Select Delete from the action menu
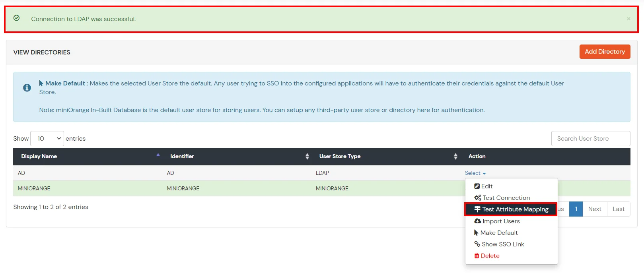644x273 pixels. tap(511, 256)
